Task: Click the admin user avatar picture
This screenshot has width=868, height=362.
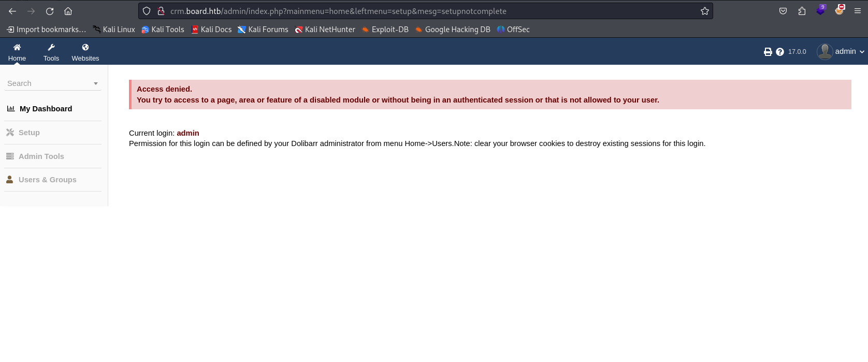Action: 824,51
